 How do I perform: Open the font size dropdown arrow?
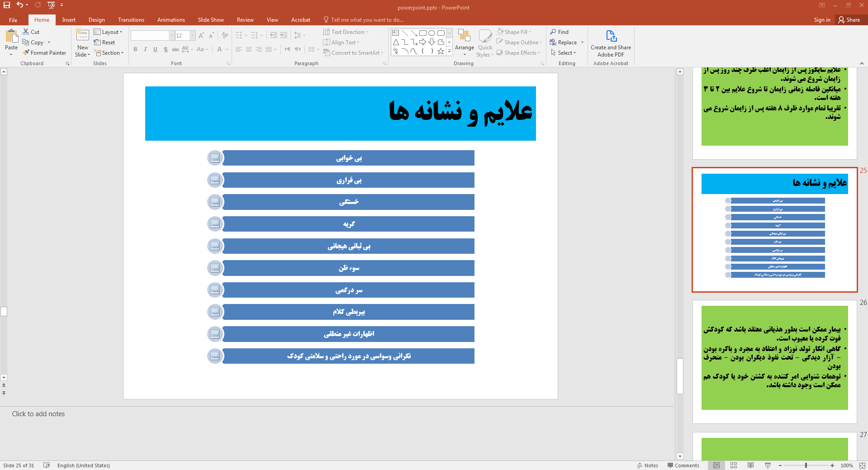(193, 35)
